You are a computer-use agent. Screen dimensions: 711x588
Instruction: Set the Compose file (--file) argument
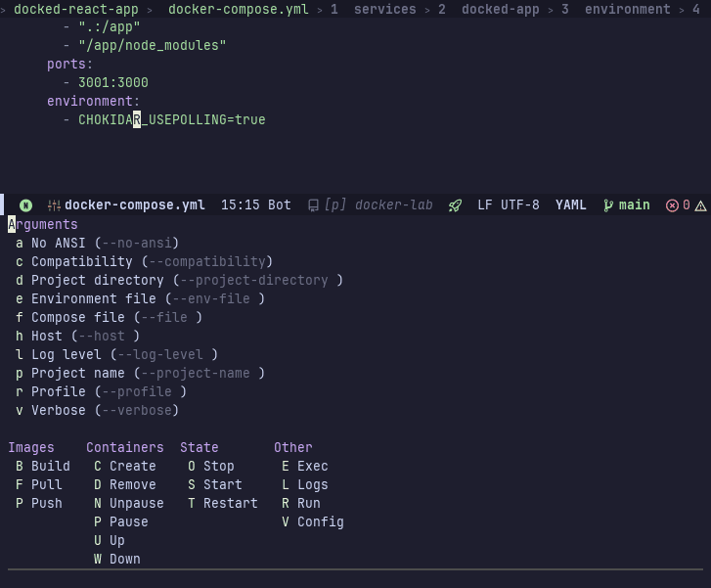(x=109, y=318)
